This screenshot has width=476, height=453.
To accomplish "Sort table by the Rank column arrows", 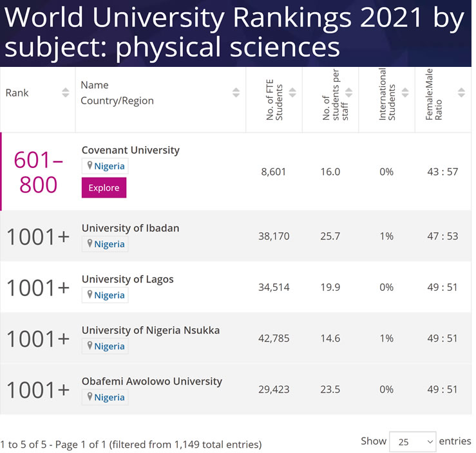I will click(x=65, y=93).
